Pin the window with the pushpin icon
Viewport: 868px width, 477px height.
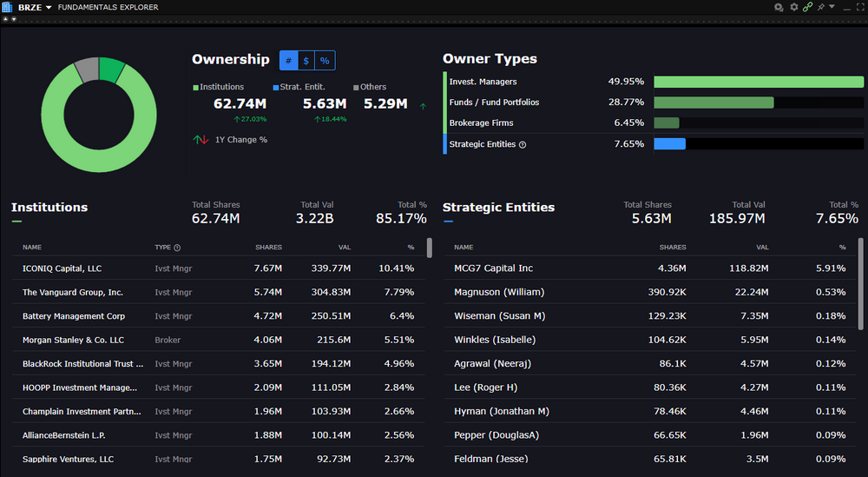click(820, 7)
